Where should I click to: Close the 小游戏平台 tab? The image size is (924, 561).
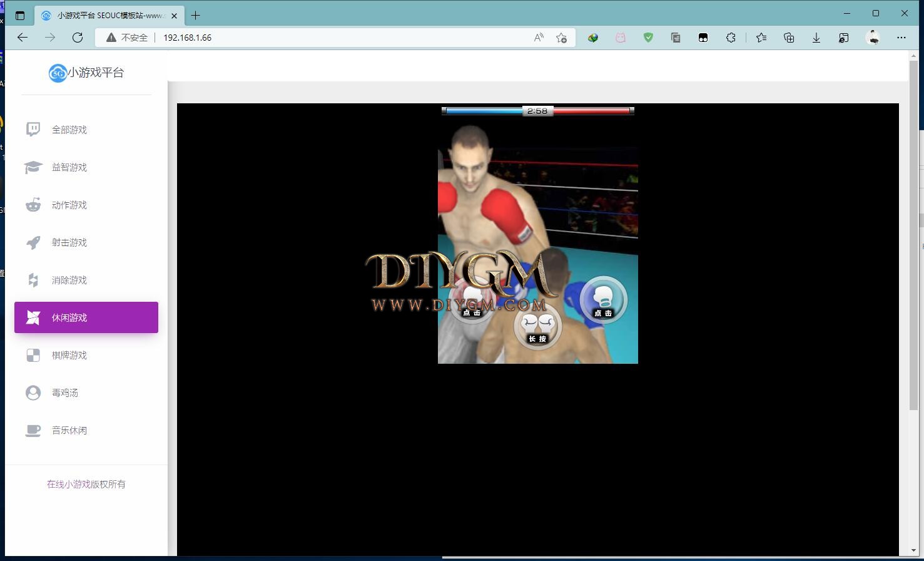point(175,15)
